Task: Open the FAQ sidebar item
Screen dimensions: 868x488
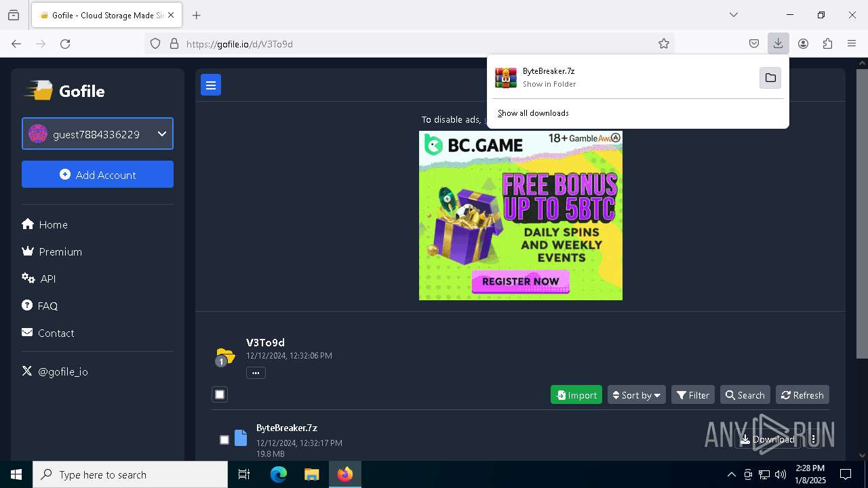Action: (40, 306)
